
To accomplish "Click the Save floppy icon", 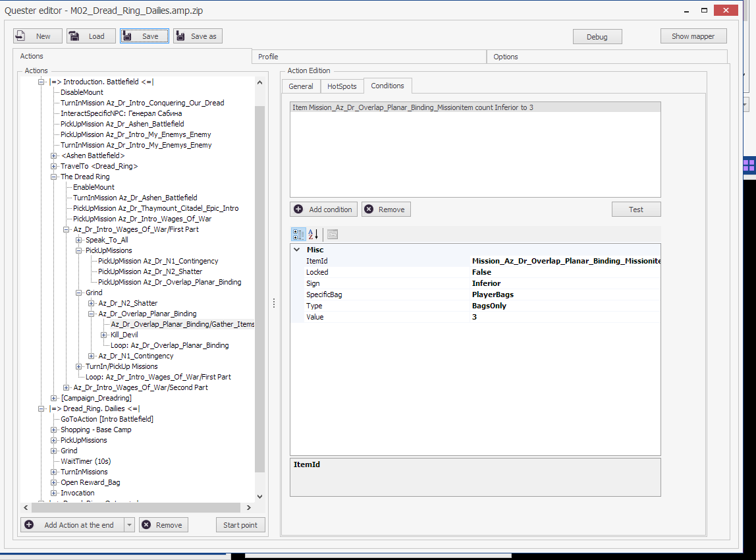I will (127, 36).
